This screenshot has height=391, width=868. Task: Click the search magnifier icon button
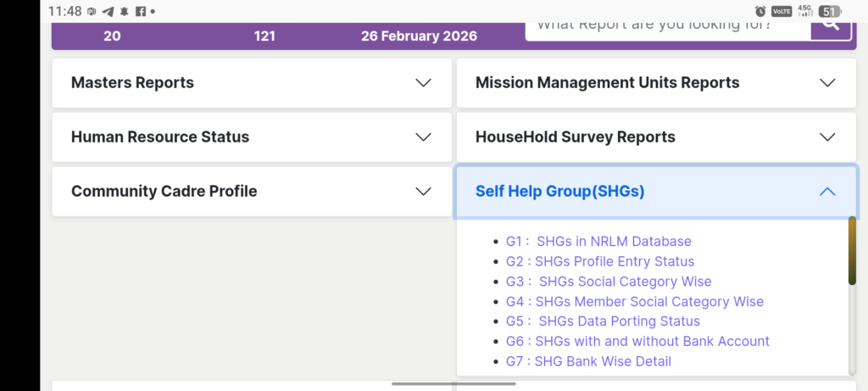point(830,26)
